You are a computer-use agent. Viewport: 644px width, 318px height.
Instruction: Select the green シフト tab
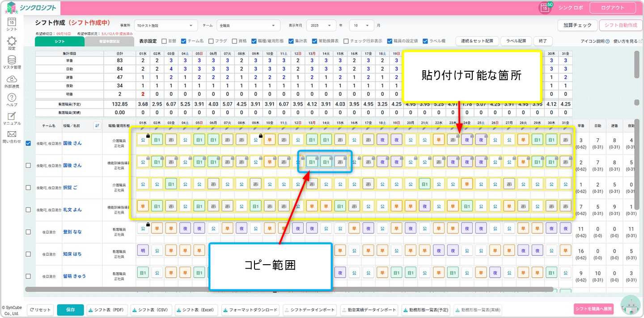(59, 41)
